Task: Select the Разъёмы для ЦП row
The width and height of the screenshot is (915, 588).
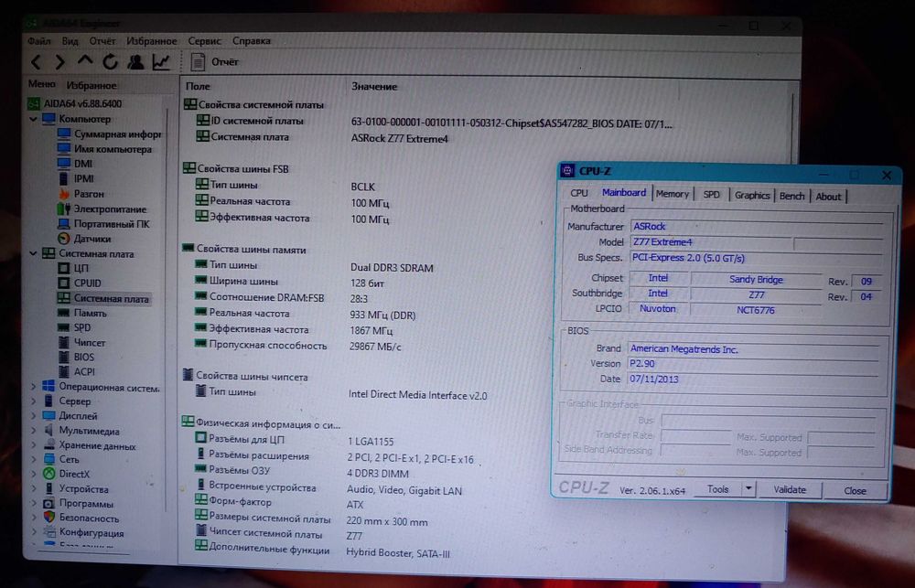Action: (x=295, y=441)
